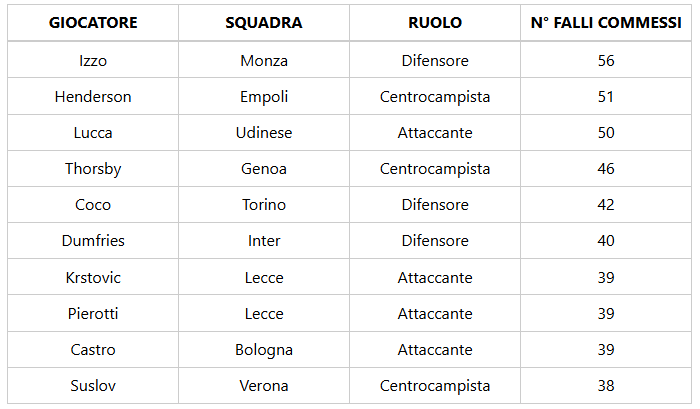Click the SQUADRA column header
The height and width of the screenshot is (409, 700).
[264, 23]
